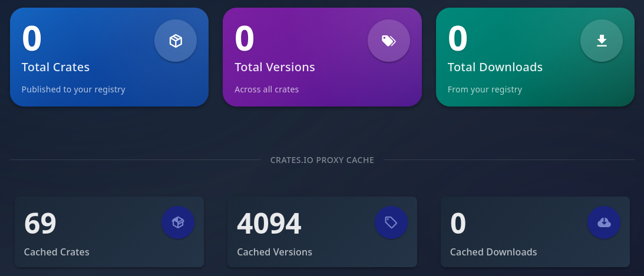644x276 pixels.
Task: Click the zero count in the purple Total Versions card
Action: 245,38
